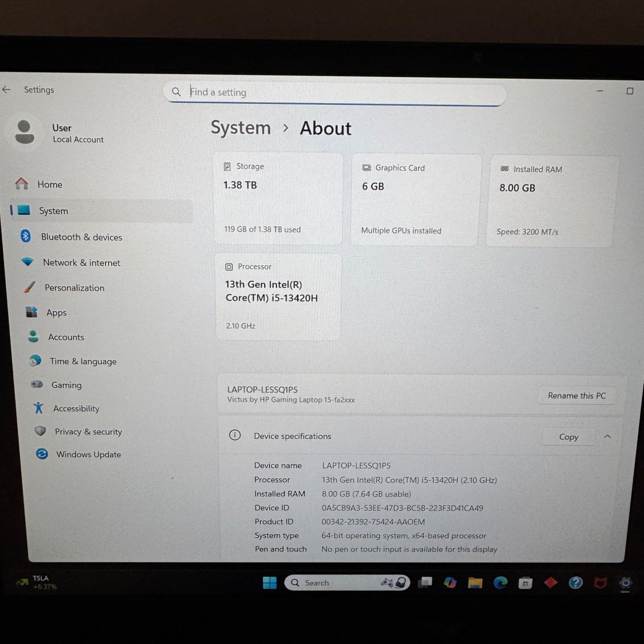Open Microsoft Store from the taskbar

coord(525,582)
